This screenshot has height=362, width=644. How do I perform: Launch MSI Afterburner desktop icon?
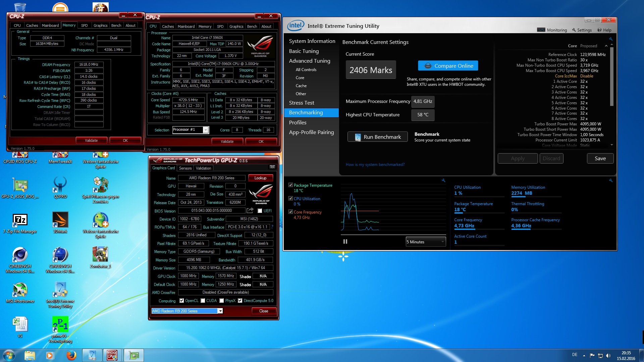[20, 293]
